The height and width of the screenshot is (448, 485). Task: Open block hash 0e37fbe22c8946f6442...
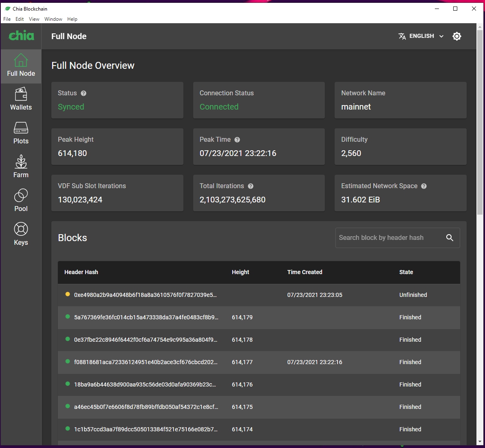(x=145, y=340)
